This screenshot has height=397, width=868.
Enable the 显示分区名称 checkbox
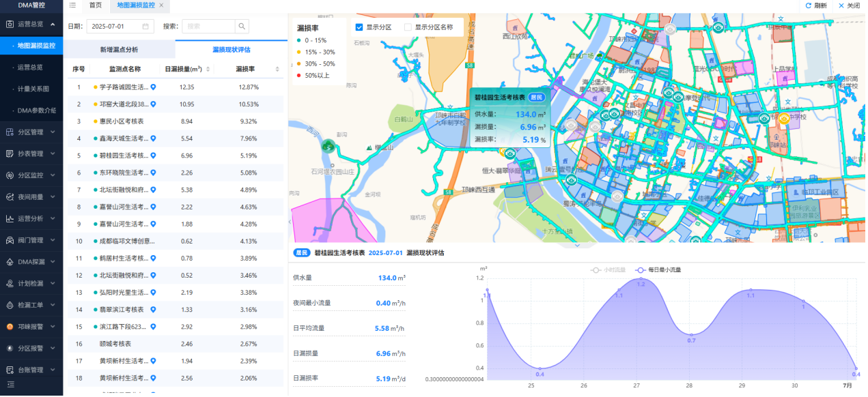click(408, 27)
